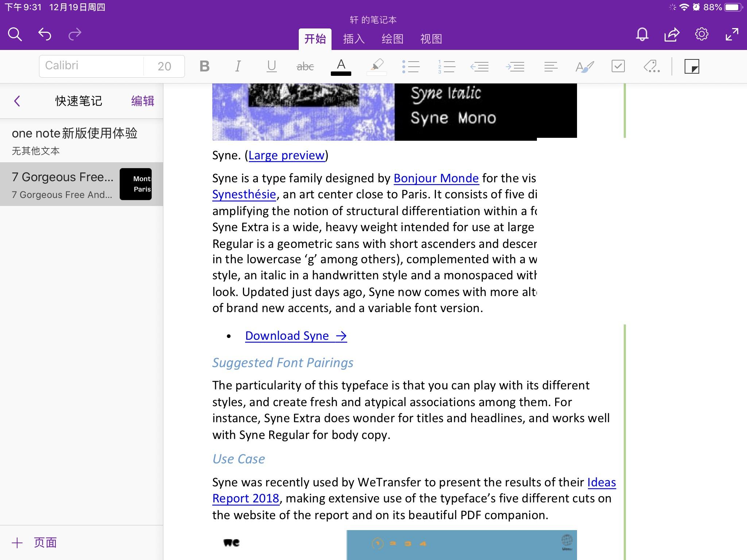The height and width of the screenshot is (560, 747).
Task: Tap the WeTransfer screenshot image
Action: point(394,545)
